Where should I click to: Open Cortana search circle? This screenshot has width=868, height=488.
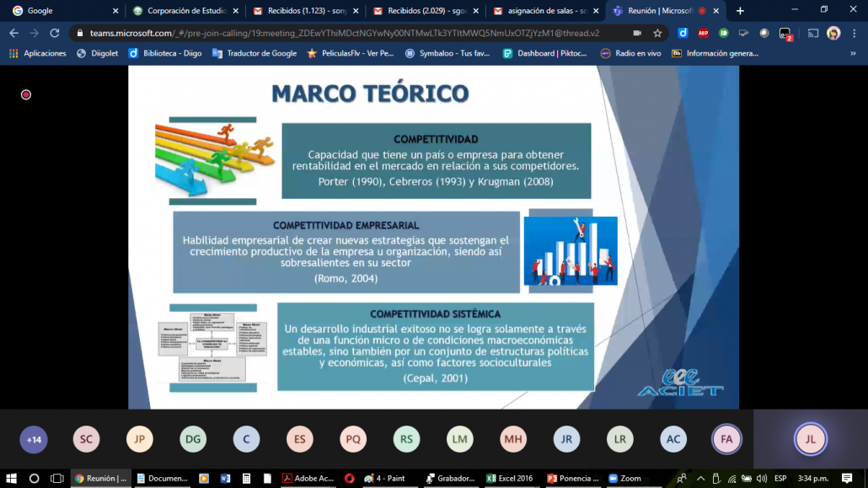34,479
